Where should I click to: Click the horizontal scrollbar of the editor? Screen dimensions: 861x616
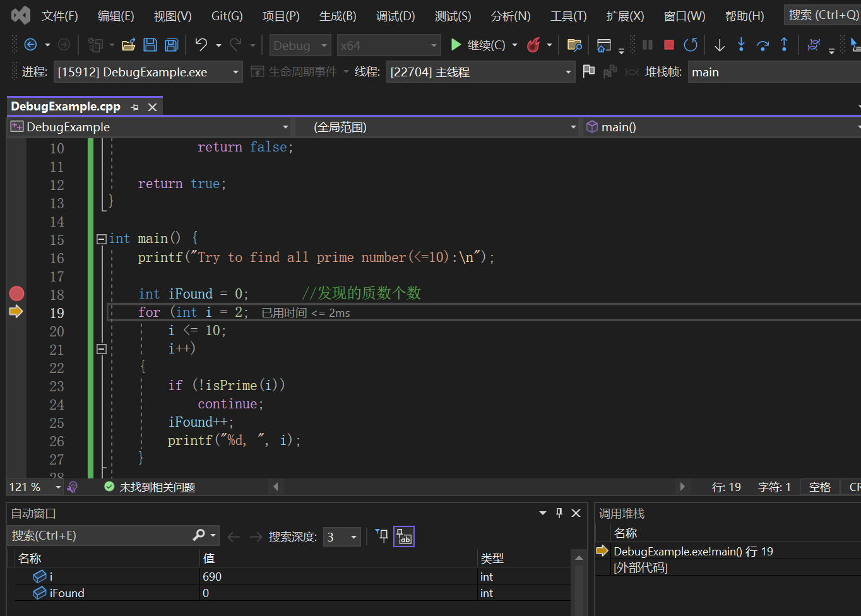coord(479,487)
